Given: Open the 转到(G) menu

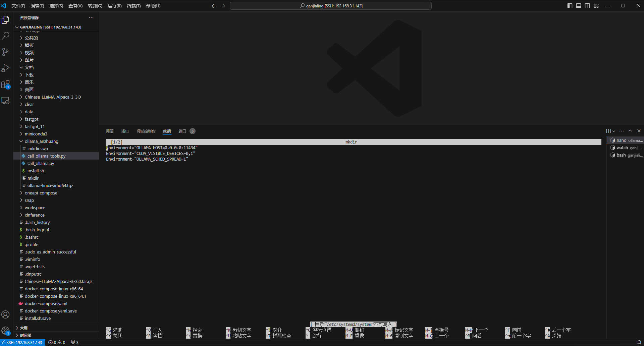Looking at the screenshot, I should click(x=95, y=6).
